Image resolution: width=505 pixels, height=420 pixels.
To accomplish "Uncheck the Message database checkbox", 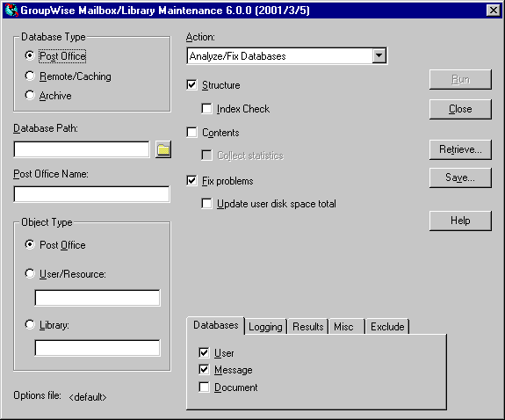I will pyautogui.click(x=204, y=369).
